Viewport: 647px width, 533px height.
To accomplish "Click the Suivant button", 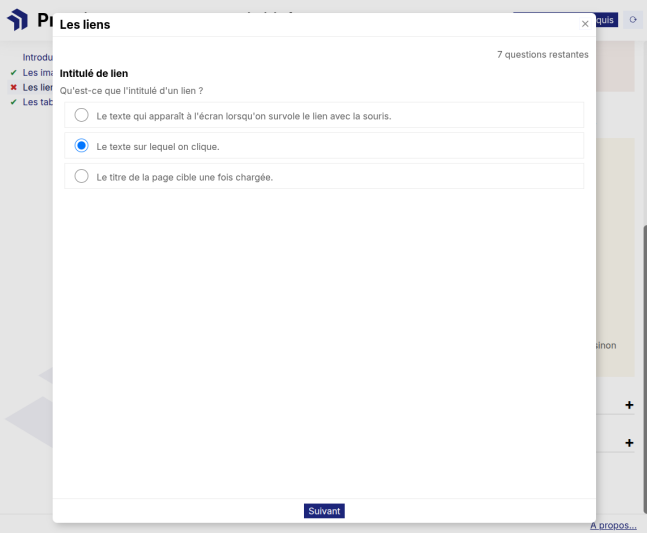I will point(324,511).
